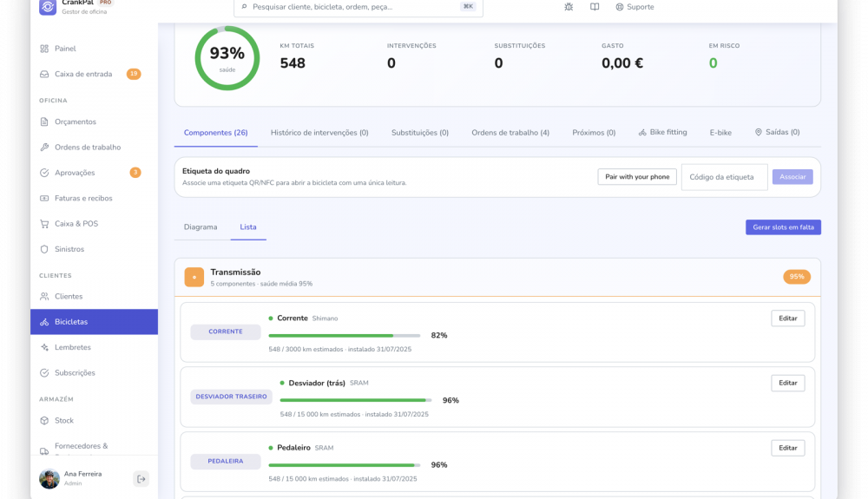The height and width of the screenshot is (499, 868).
Task: Click the Associar button
Action: click(x=792, y=177)
